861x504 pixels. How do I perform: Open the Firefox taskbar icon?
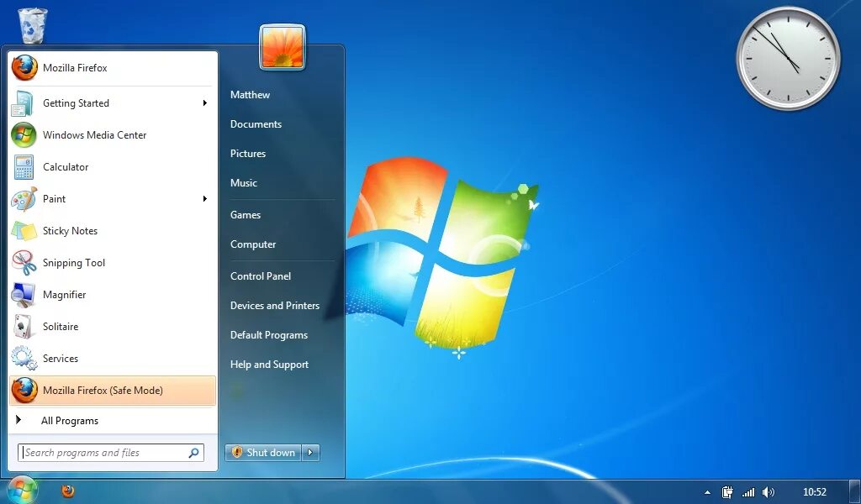tap(68, 491)
